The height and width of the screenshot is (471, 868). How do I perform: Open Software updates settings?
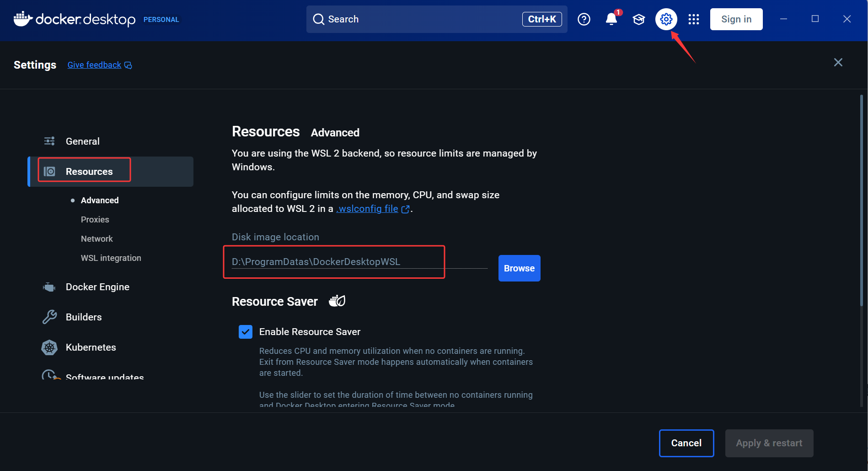[105, 376]
